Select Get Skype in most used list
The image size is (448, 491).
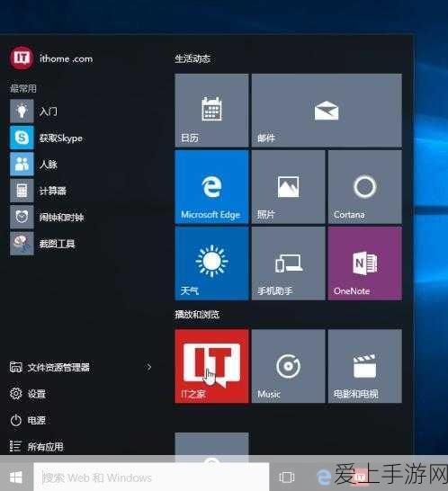pyautogui.click(x=47, y=138)
